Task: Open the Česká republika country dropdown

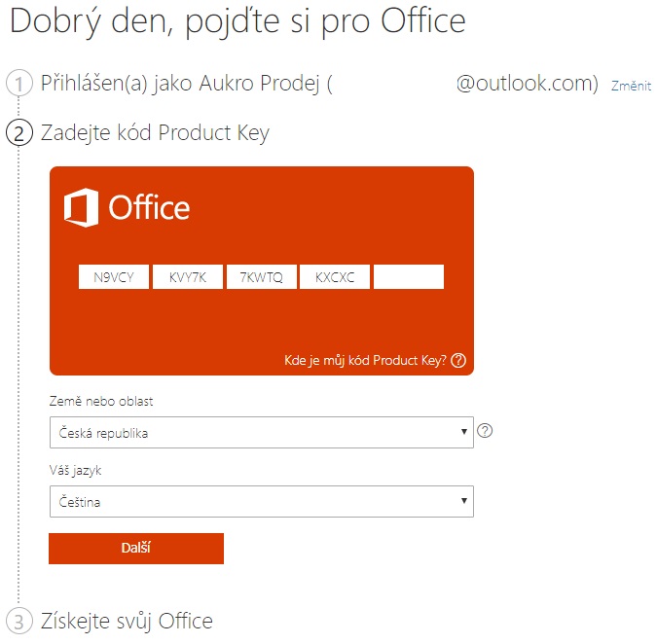Action: pos(262,433)
